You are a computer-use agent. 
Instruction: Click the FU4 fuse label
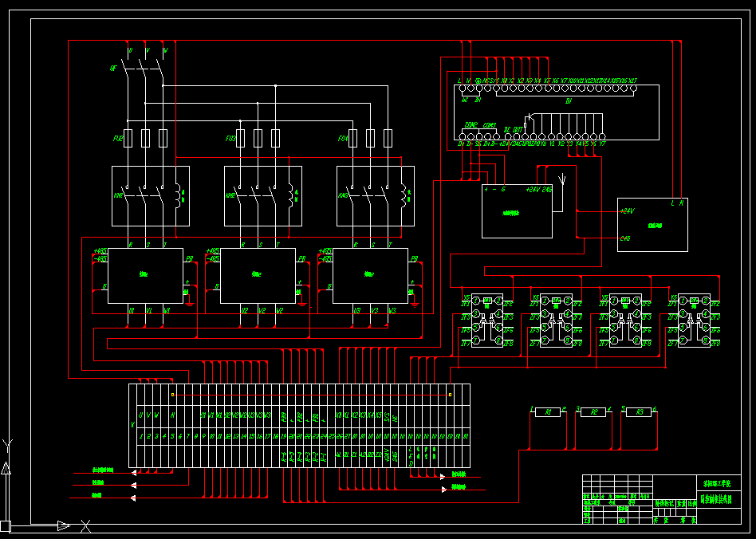tap(343, 139)
